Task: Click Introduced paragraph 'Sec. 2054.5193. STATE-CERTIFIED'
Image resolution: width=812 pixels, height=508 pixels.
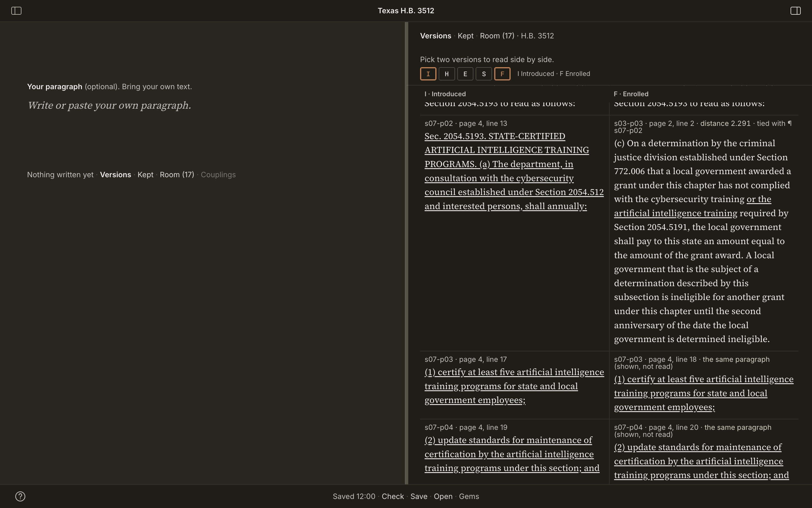Action: coord(514,171)
